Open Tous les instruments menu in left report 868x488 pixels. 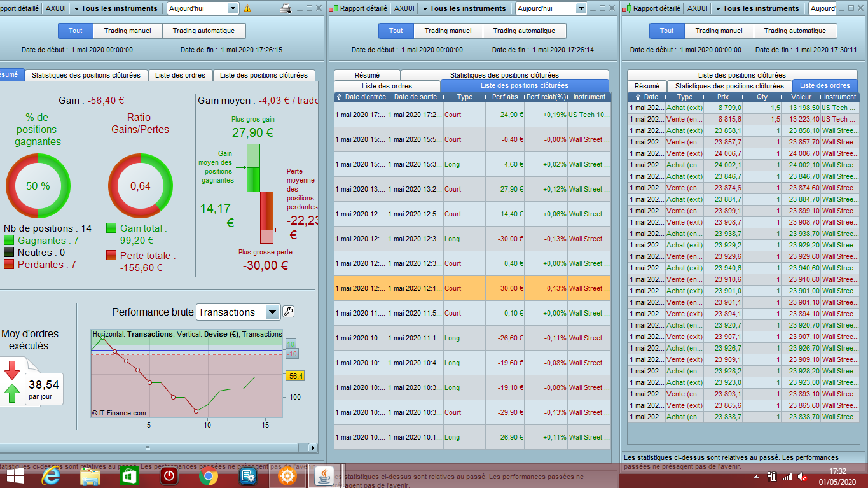116,8
